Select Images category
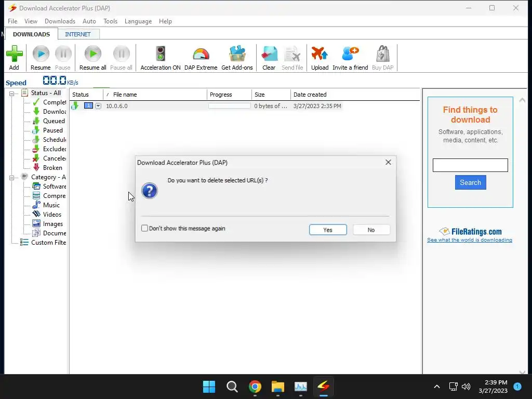 point(48,224)
